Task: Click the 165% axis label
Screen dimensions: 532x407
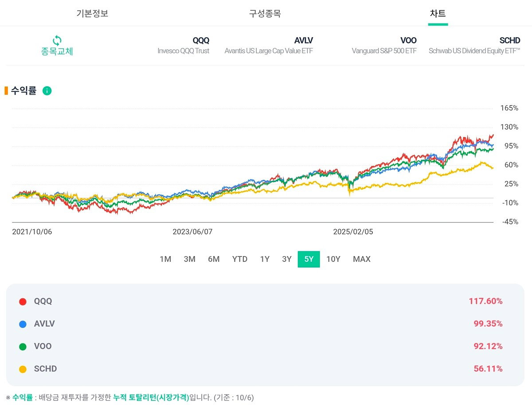Action: [509, 108]
